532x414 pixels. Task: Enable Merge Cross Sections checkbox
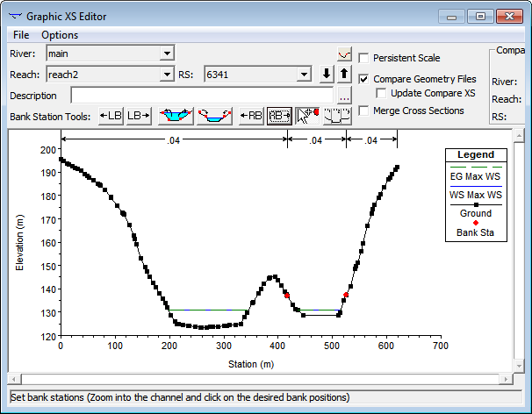(363, 111)
